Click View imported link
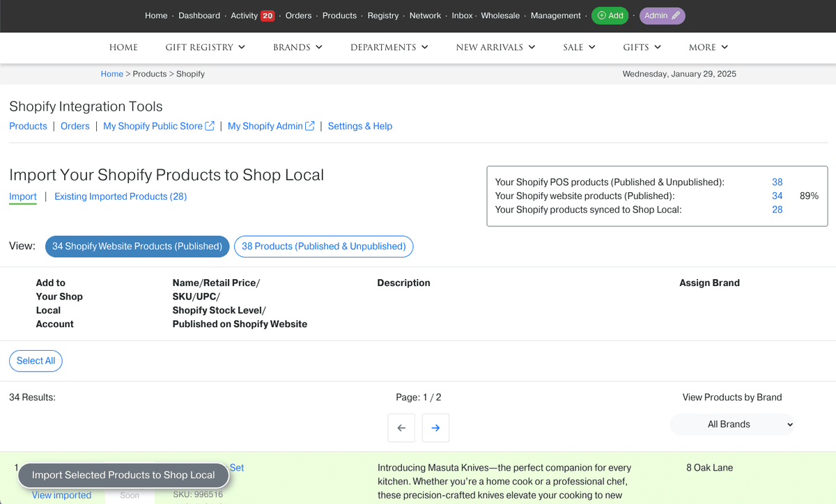836x504 pixels. [x=61, y=495]
